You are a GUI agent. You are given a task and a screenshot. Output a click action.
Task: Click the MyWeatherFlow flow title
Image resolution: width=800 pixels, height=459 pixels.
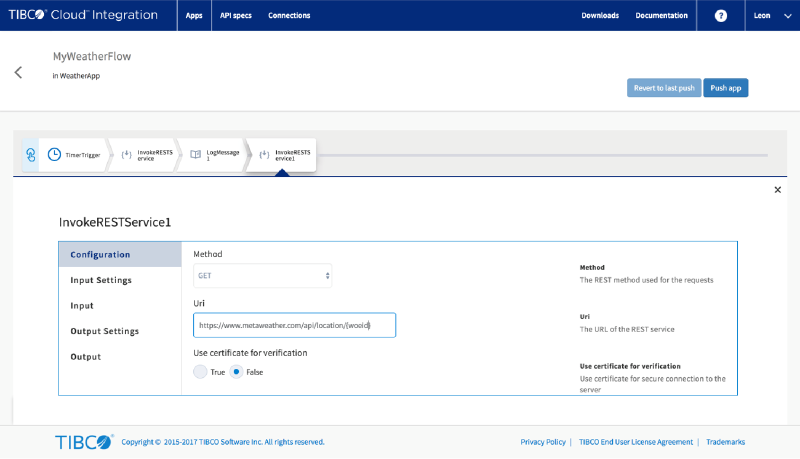tap(92, 57)
